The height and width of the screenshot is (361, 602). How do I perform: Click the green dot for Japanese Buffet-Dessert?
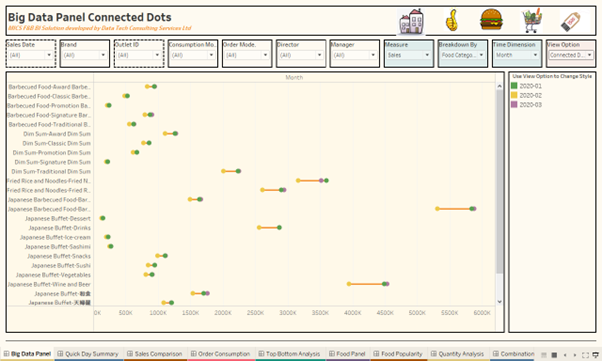[x=103, y=218]
